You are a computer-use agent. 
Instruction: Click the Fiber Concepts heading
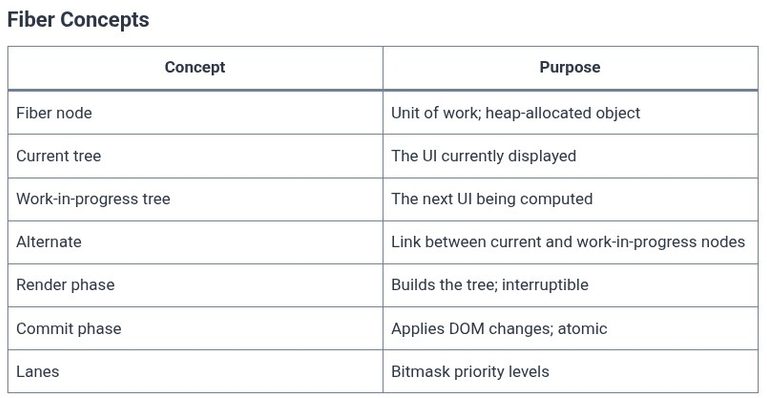(78, 20)
